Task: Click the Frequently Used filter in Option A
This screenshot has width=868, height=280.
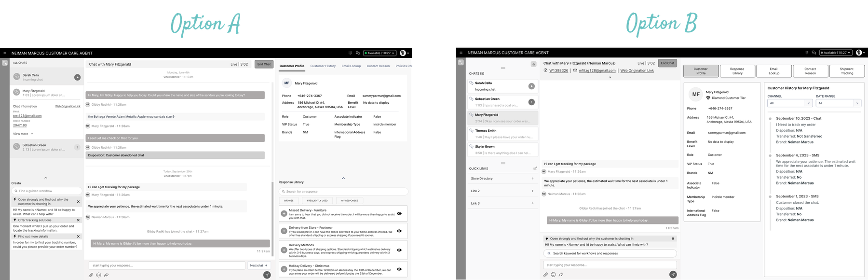Action: [x=317, y=200]
